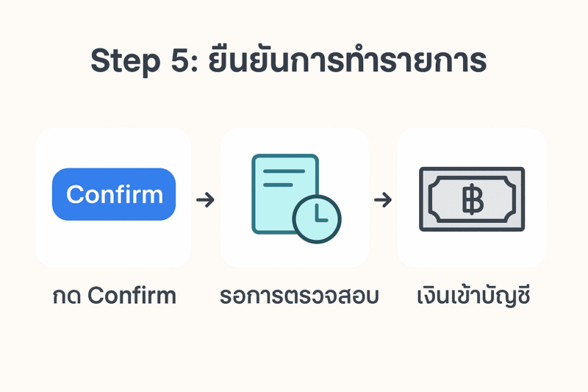
Task: Click the heading text ยืนยันการทำรายการ
Action: [x=345, y=60]
